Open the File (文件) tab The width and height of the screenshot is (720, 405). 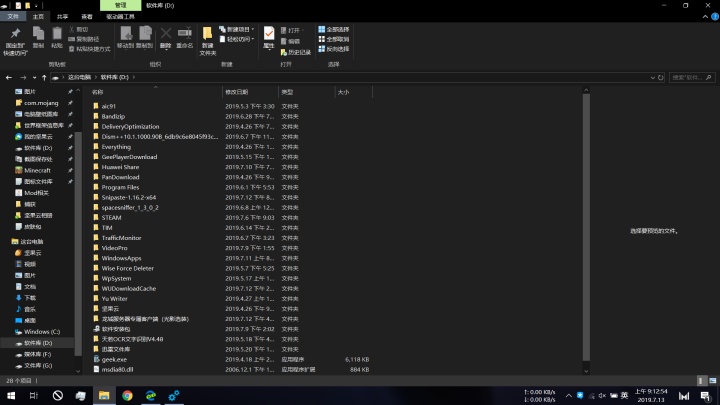point(13,17)
